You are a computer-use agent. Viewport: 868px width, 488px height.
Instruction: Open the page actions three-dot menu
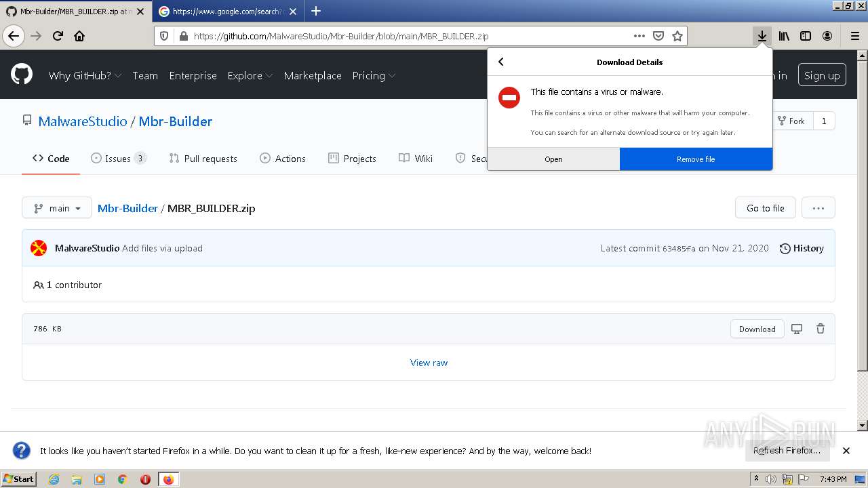pyautogui.click(x=639, y=36)
